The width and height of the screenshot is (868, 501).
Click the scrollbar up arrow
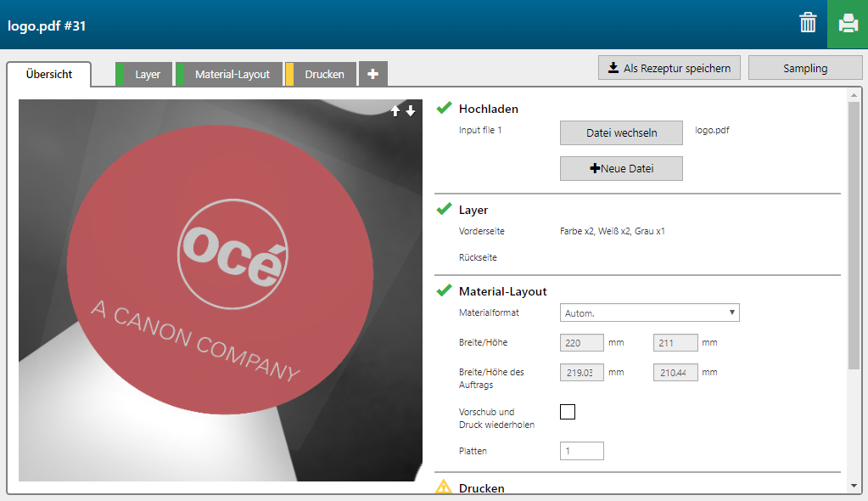(x=854, y=95)
